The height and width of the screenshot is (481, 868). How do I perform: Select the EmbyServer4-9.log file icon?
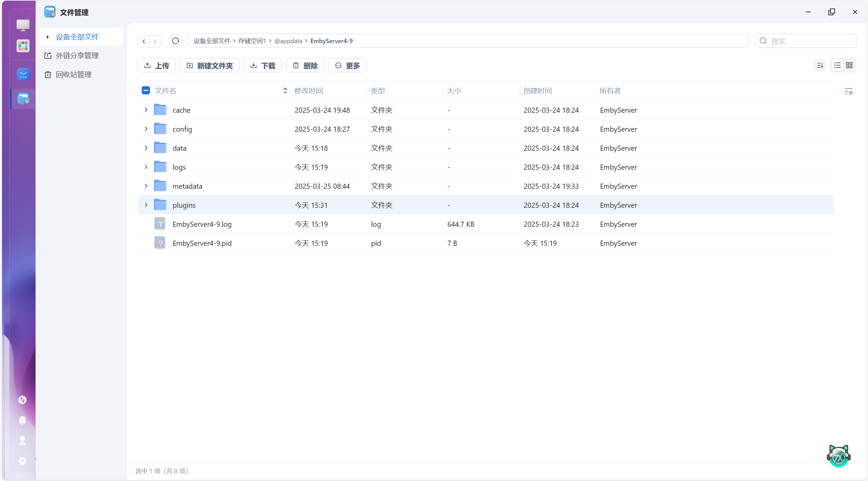(x=160, y=224)
